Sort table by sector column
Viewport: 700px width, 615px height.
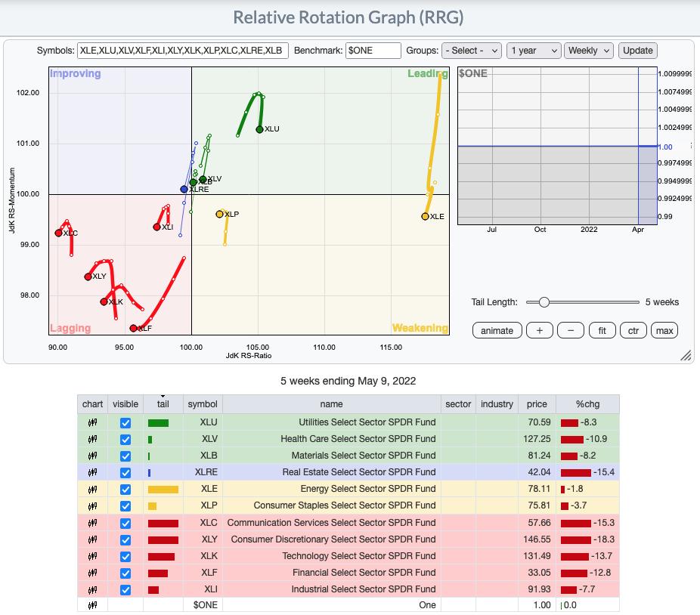pyautogui.click(x=458, y=404)
